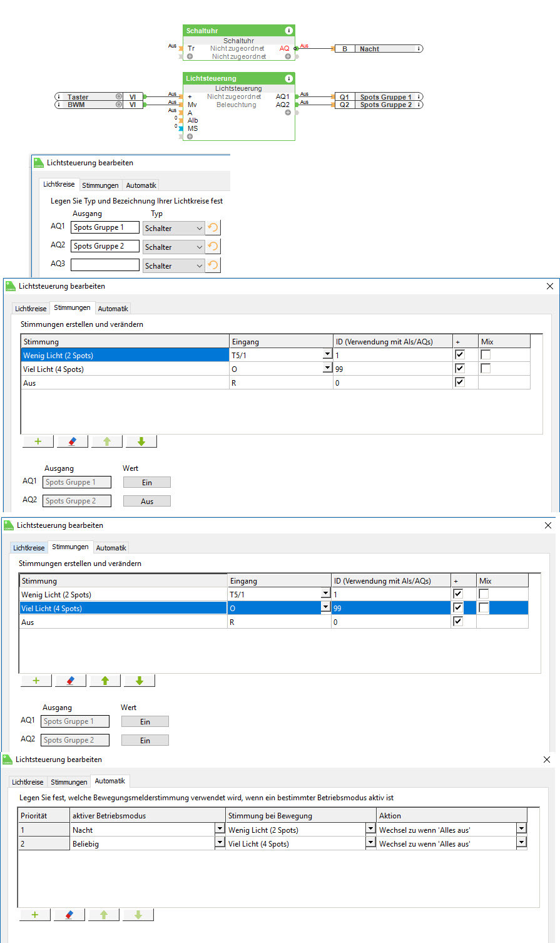Toggle Mix checkbox in highlighted Wenig Licht row
Image resolution: width=560 pixels, height=943 pixels.
pos(486,355)
